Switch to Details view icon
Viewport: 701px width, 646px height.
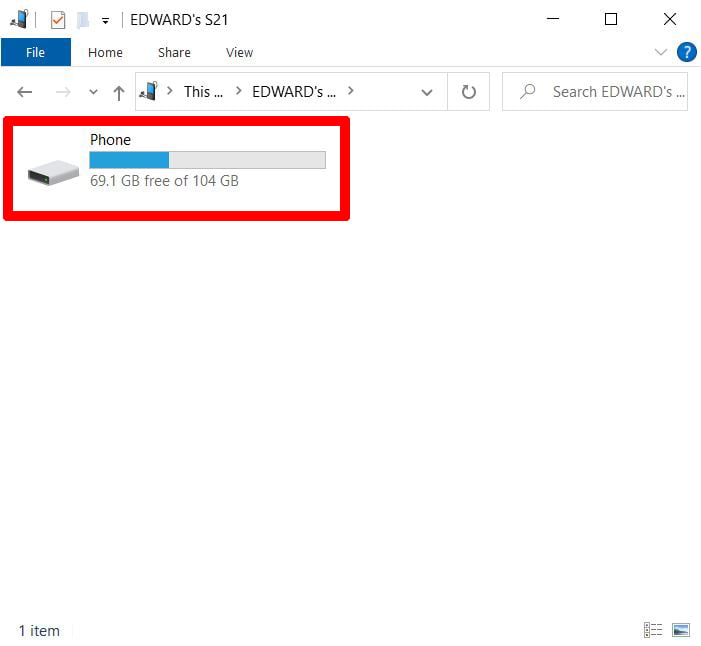(653, 630)
